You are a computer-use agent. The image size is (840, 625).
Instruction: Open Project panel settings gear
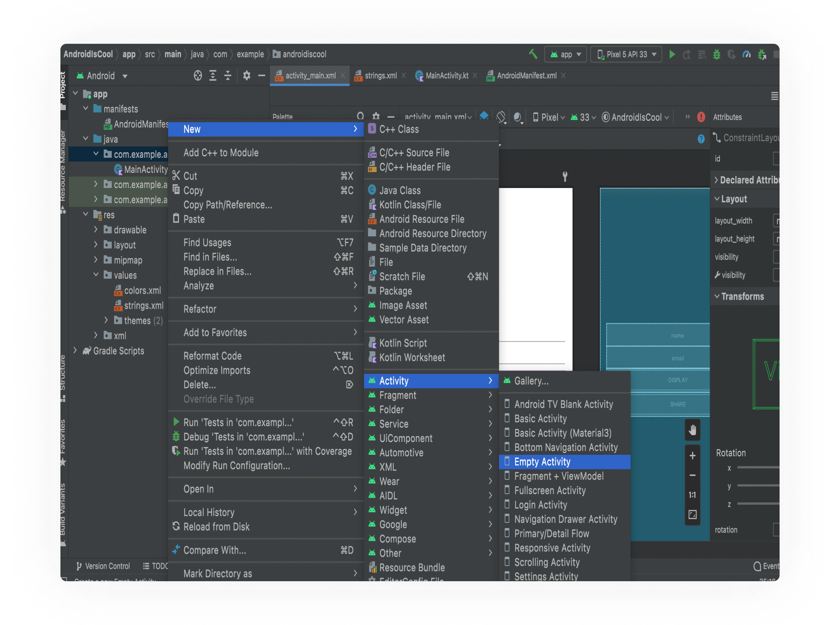tap(246, 75)
